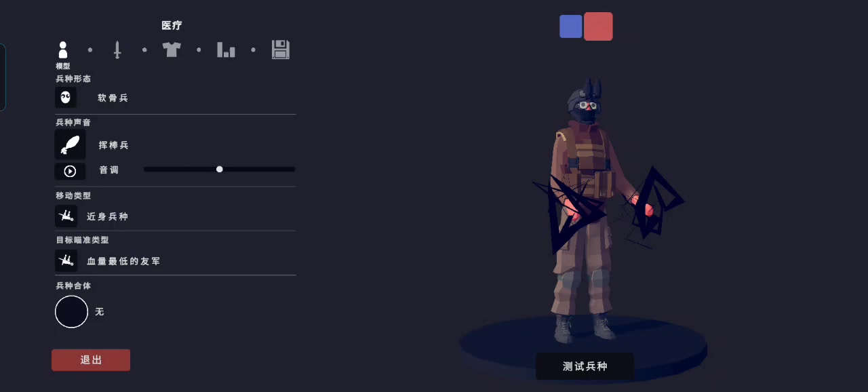868x392 pixels.
Task: Click the 医疗 unit name field
Action: click(172, 25)
